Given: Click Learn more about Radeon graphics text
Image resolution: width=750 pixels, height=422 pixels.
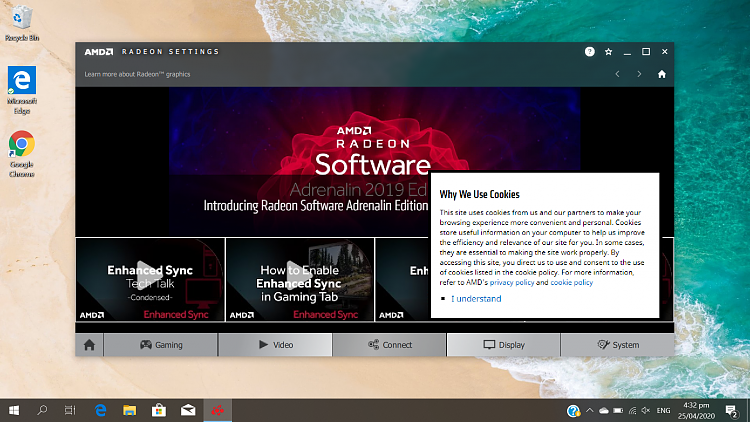Looking at the screenshot, I should (137, 74).
